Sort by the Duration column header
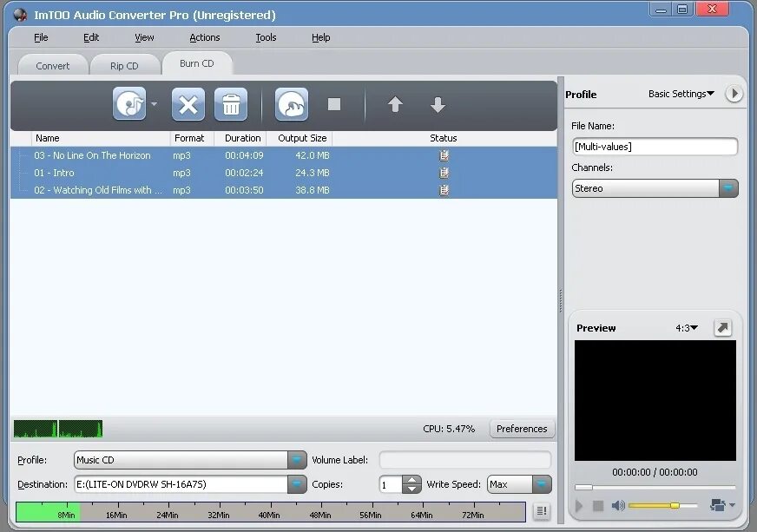 (x=240, y=138)
